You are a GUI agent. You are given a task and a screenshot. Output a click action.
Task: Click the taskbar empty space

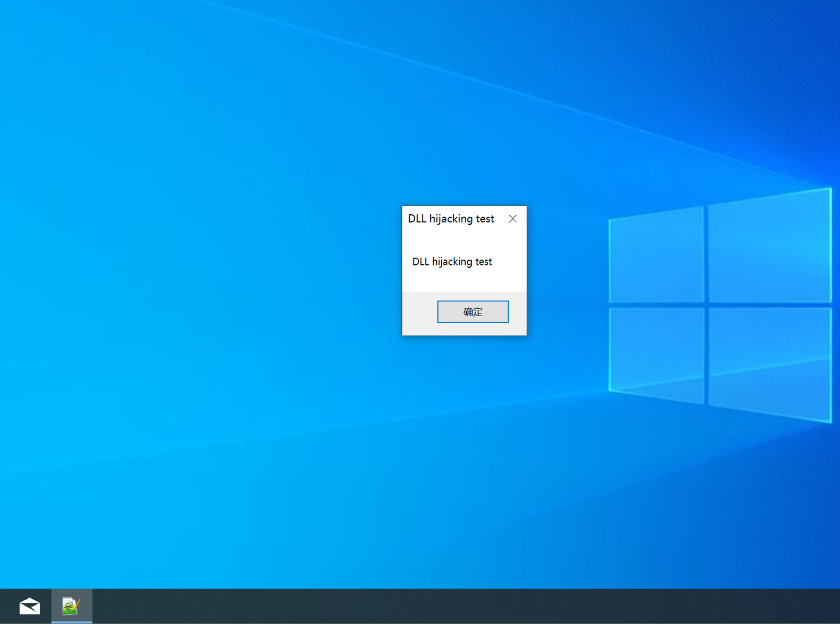tap(381, 606)
